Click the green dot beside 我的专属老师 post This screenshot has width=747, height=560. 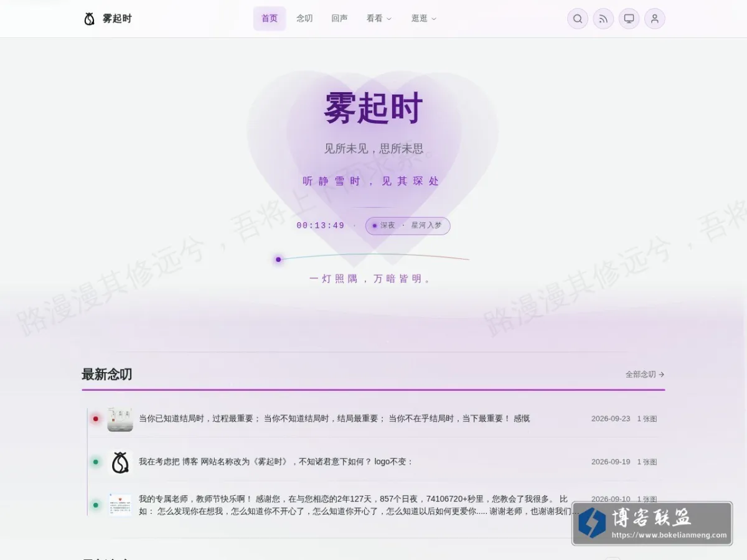tap(95, 505)
